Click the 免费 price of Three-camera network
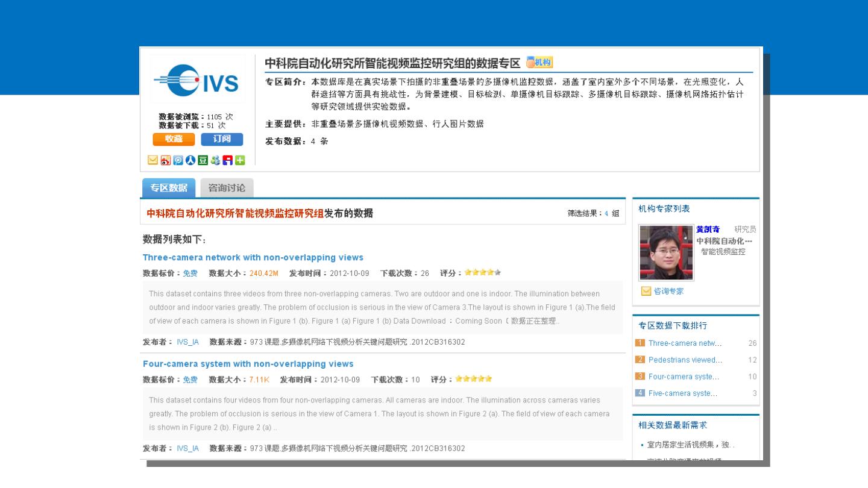 click(x=190, y=274)
